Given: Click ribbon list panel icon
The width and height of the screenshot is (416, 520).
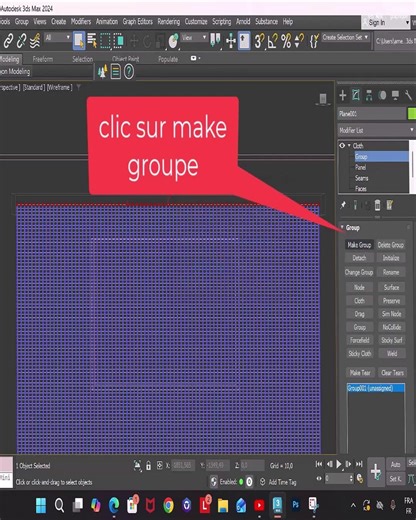Looking at the screenshot, I should [115, 72].
